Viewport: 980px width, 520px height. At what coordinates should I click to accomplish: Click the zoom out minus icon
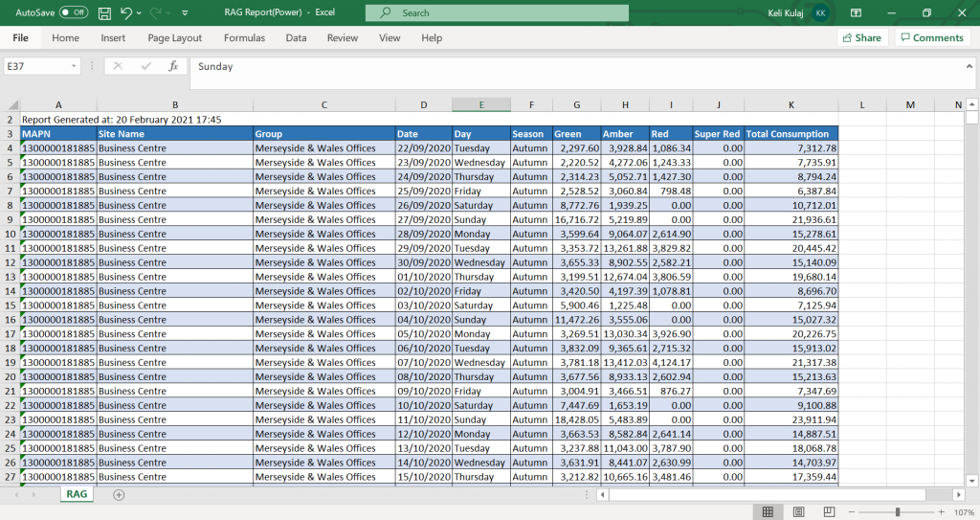tap(853, 511)
